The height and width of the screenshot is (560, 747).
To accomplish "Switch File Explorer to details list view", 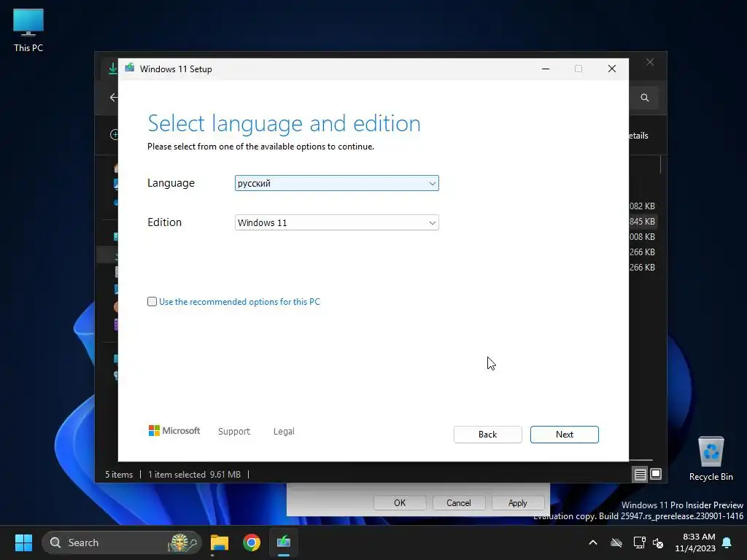I will (640, 474).
